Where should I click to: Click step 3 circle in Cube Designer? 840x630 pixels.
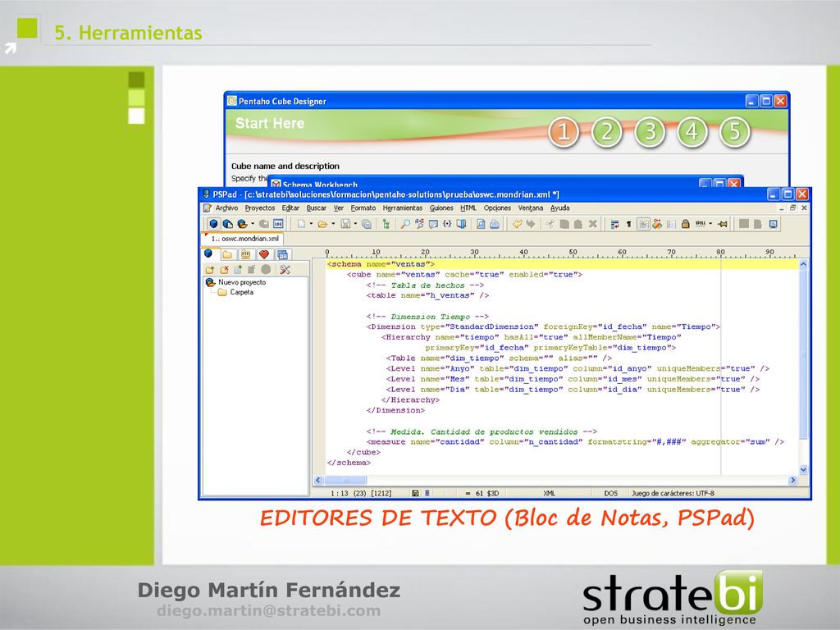pos(650,132)
